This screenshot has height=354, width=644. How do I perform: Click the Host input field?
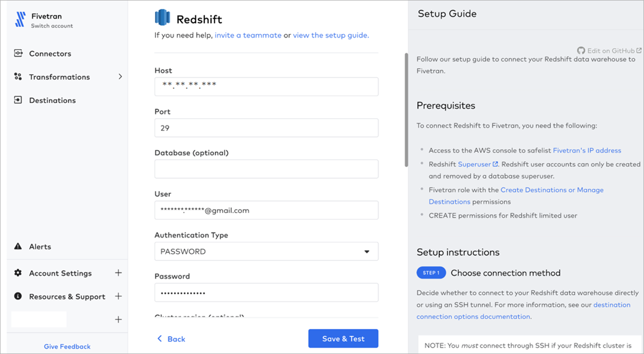click(x=266, y=86)
